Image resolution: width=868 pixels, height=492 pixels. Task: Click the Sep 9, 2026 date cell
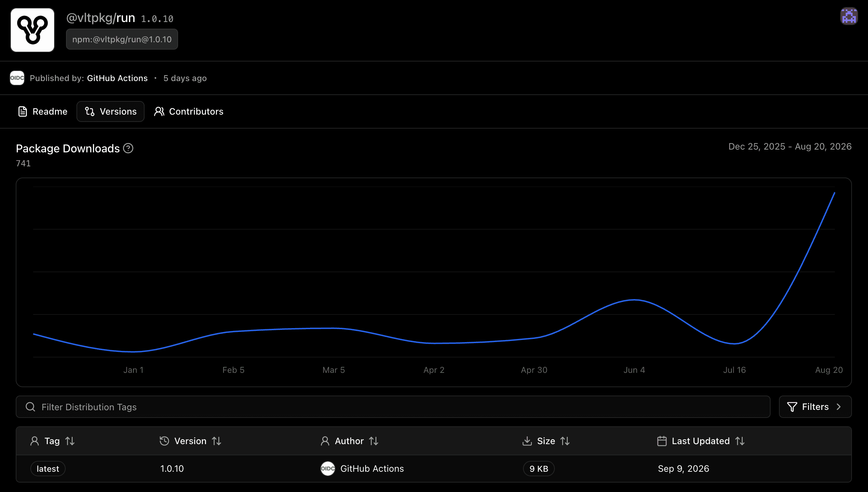683,469
